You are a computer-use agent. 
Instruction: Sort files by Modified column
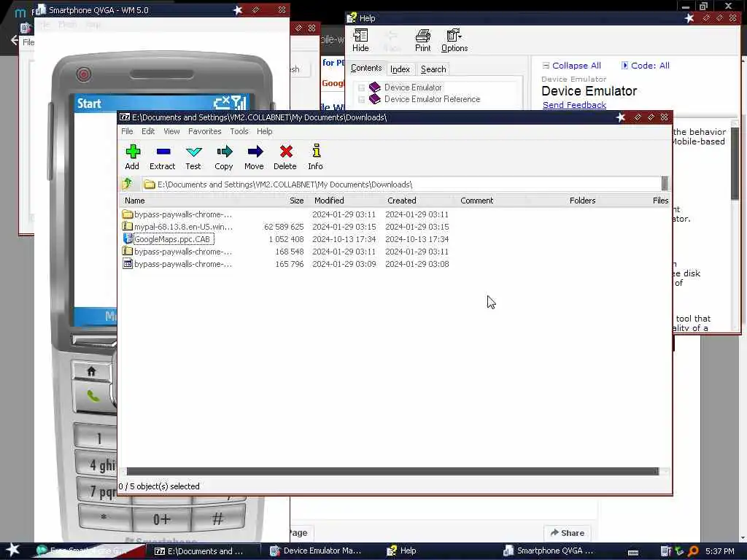329,201
